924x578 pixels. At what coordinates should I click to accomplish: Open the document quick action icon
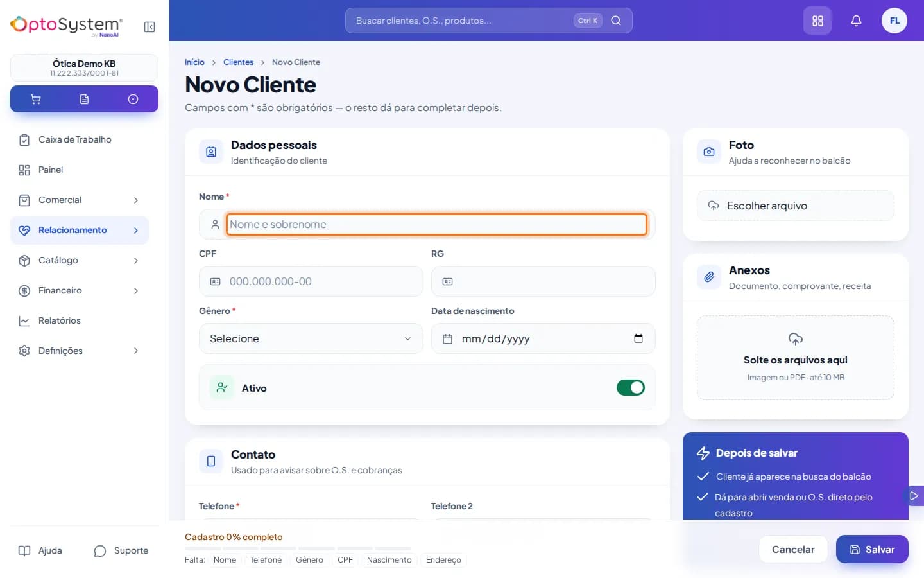tap(84, 99)
